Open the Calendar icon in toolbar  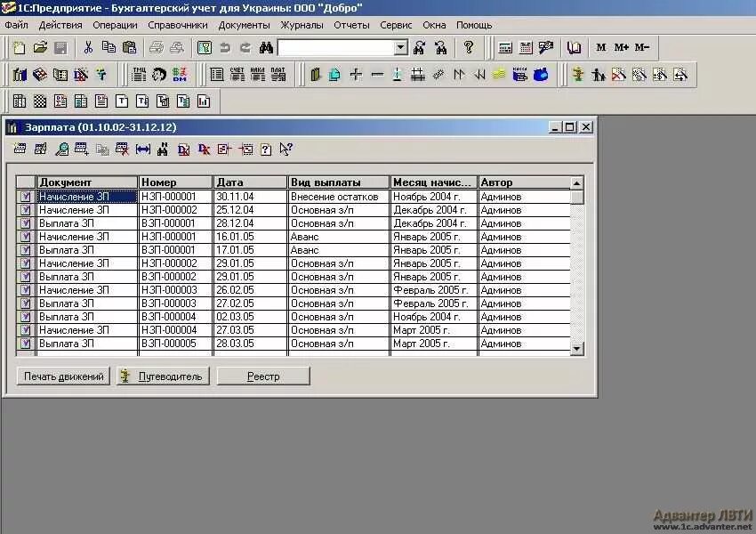pyautogui.click(x=526, y=48)
